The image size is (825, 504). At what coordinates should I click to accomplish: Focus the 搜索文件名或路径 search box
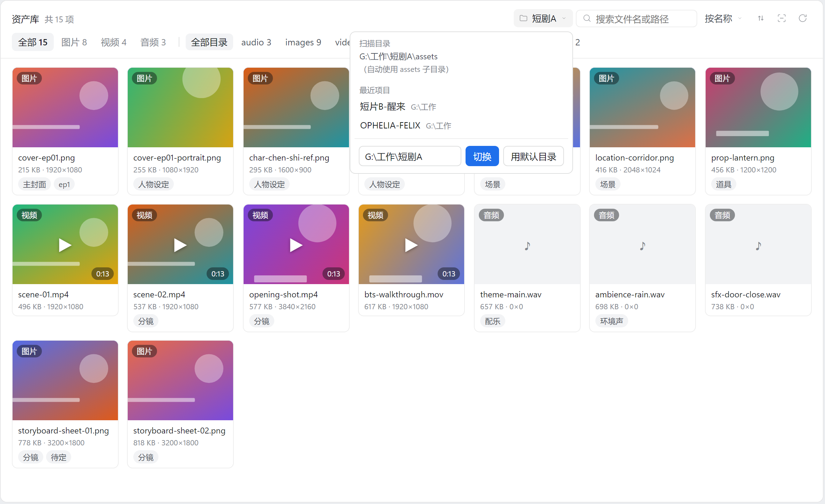(637, 18)
